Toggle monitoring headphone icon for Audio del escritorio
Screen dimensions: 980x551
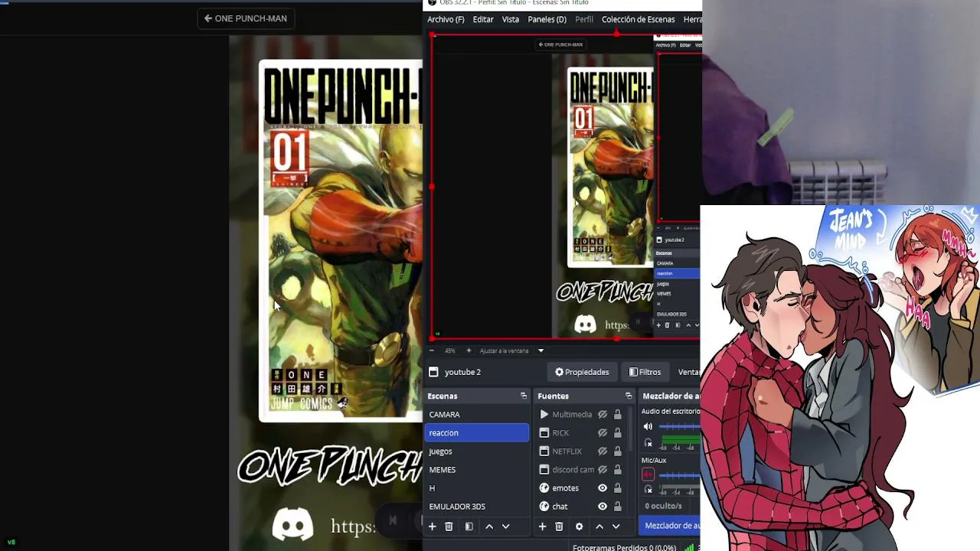(648, 443)
